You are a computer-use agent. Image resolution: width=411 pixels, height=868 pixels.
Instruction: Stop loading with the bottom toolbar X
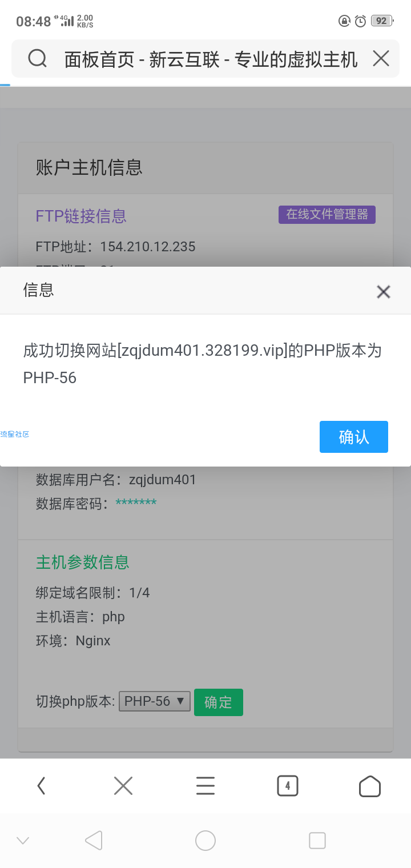(123, 786)
